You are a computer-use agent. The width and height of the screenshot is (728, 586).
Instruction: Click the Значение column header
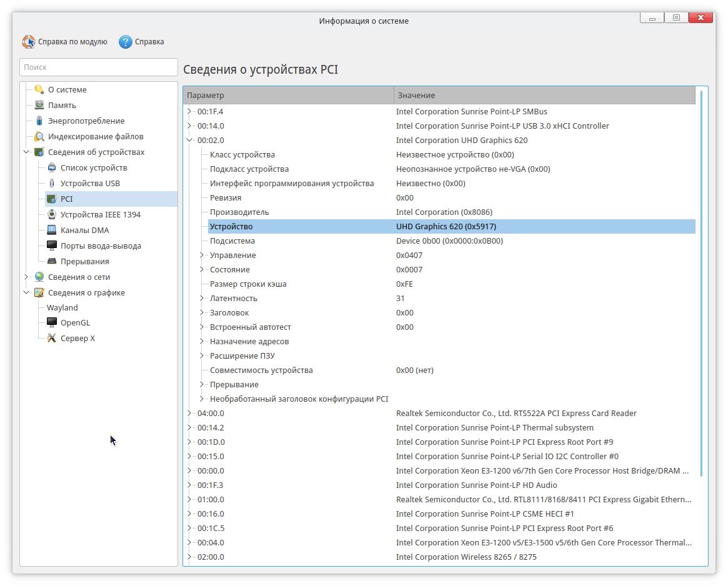click(544, 95)
